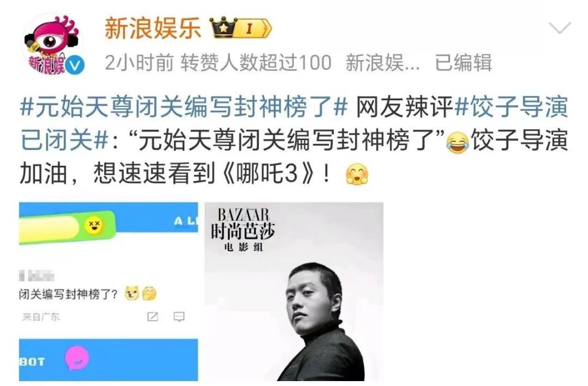Open the 新浪娱乐 profile avatar
This screenshot has width=588, height=386.
52,44
